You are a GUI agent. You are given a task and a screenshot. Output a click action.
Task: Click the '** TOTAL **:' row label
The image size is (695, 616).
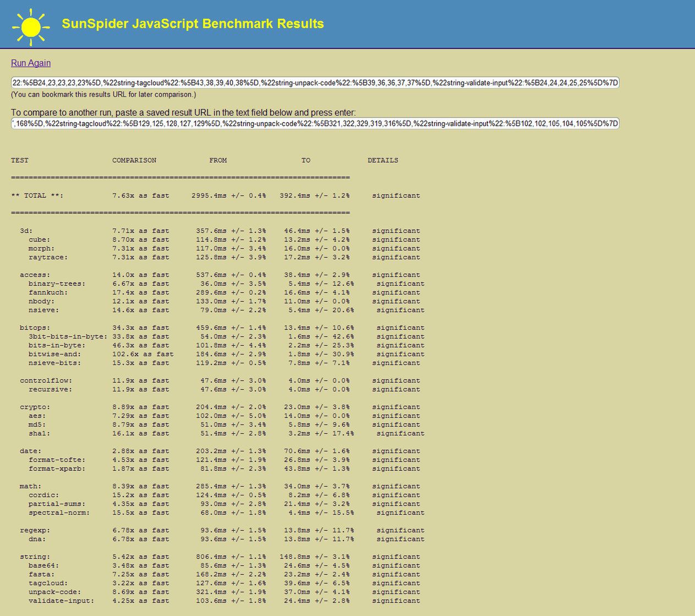37,196
